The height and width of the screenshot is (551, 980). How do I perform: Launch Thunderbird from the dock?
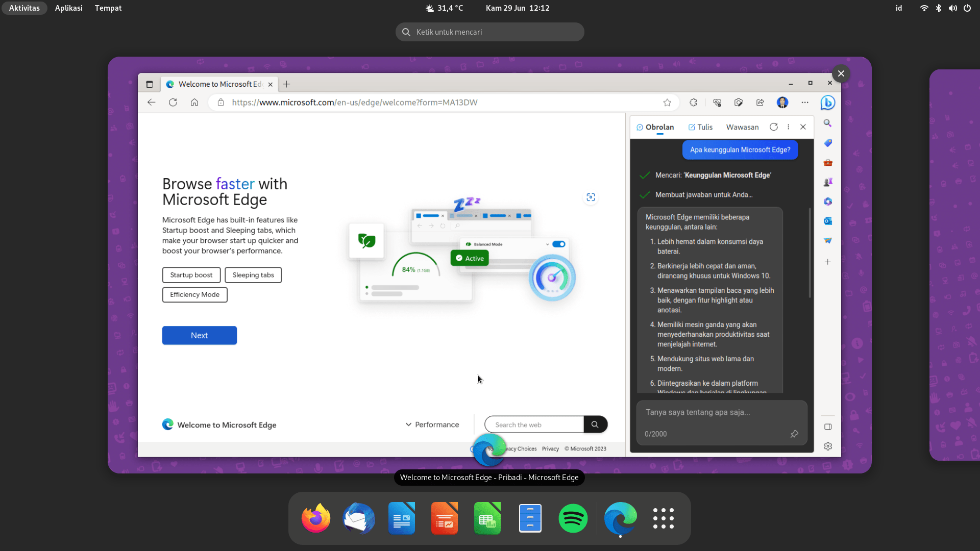pyautogui.click(x=359, y=518)
